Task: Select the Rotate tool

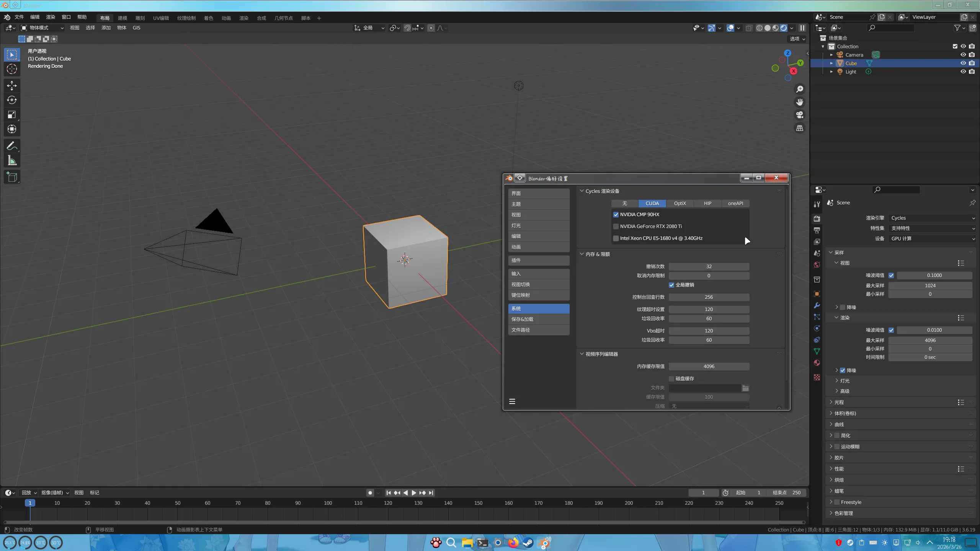Action: click(x=12, y=100)
